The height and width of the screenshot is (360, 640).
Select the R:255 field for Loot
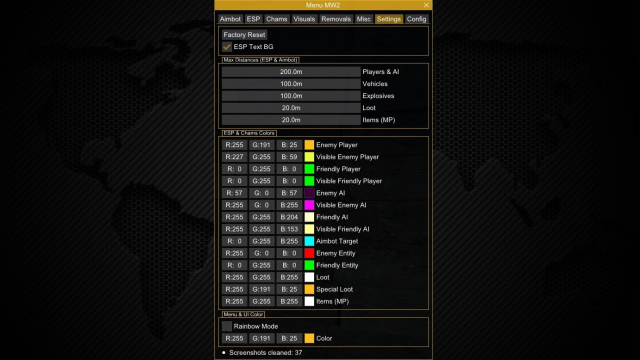(x=234, y=277)
